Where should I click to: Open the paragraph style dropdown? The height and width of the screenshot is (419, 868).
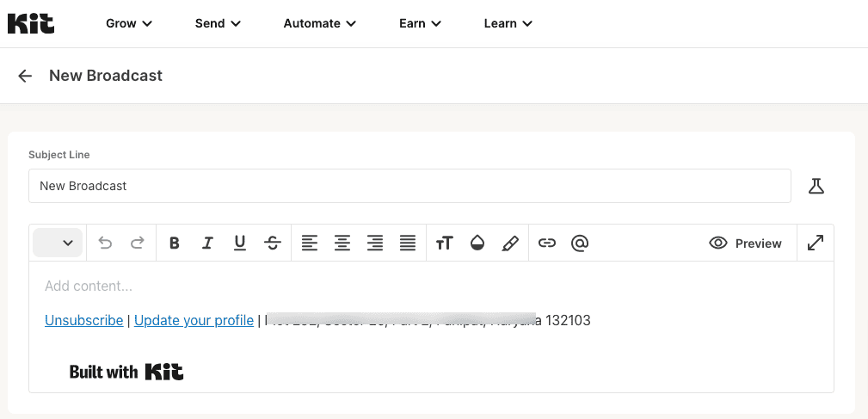tap(58, 243)
